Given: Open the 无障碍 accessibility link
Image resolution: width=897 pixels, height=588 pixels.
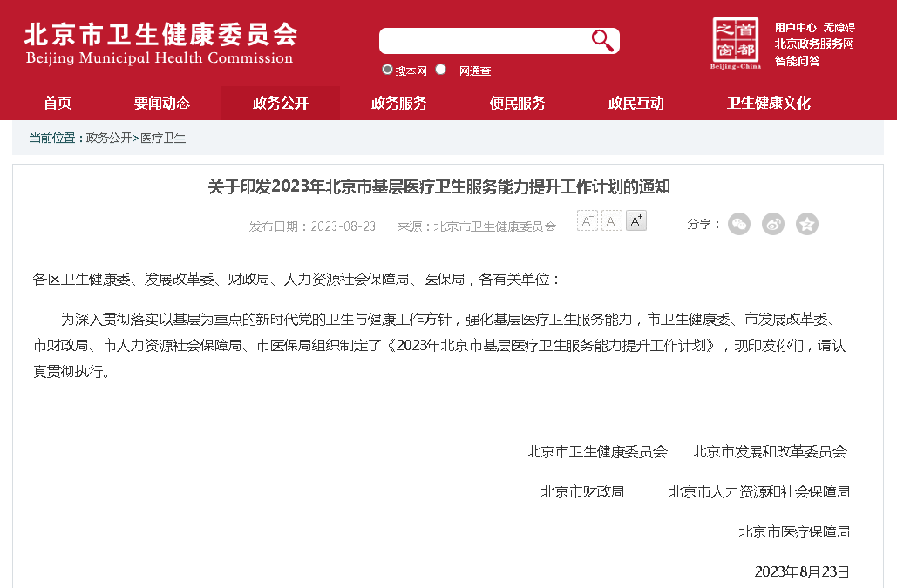Looking at the screenshot, I should click(x=839, y=27).
